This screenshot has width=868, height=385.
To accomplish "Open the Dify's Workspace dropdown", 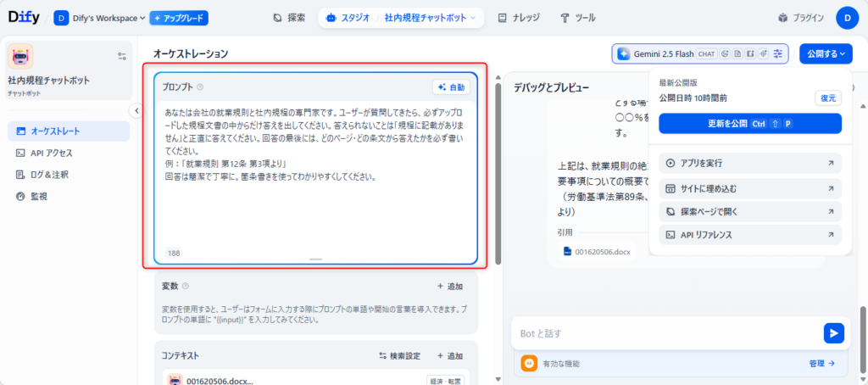I will point(100,18).
